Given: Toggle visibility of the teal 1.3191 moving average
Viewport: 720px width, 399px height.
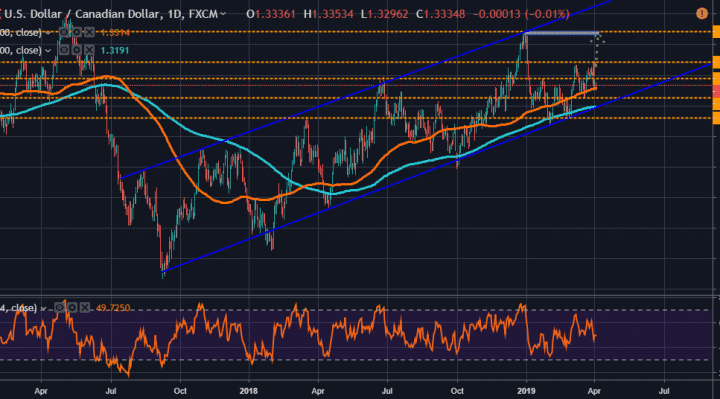Looking at the screenshot, I should pyautogui.click(x=64, y=50).
